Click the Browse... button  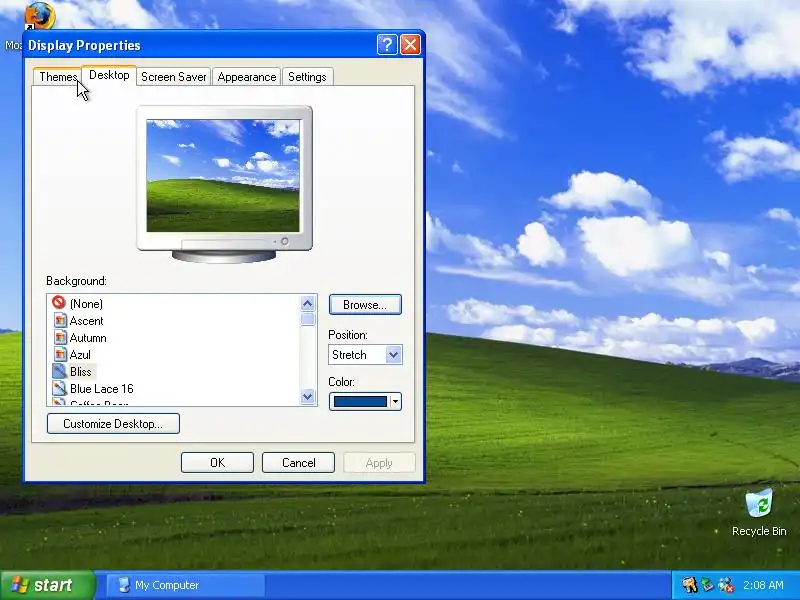(x=365, y=305)
